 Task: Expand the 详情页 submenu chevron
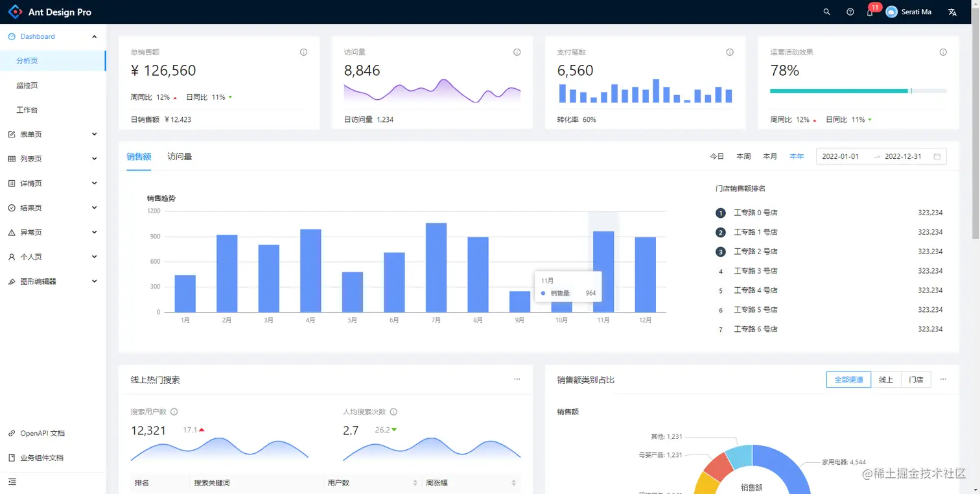coord(95,183)
